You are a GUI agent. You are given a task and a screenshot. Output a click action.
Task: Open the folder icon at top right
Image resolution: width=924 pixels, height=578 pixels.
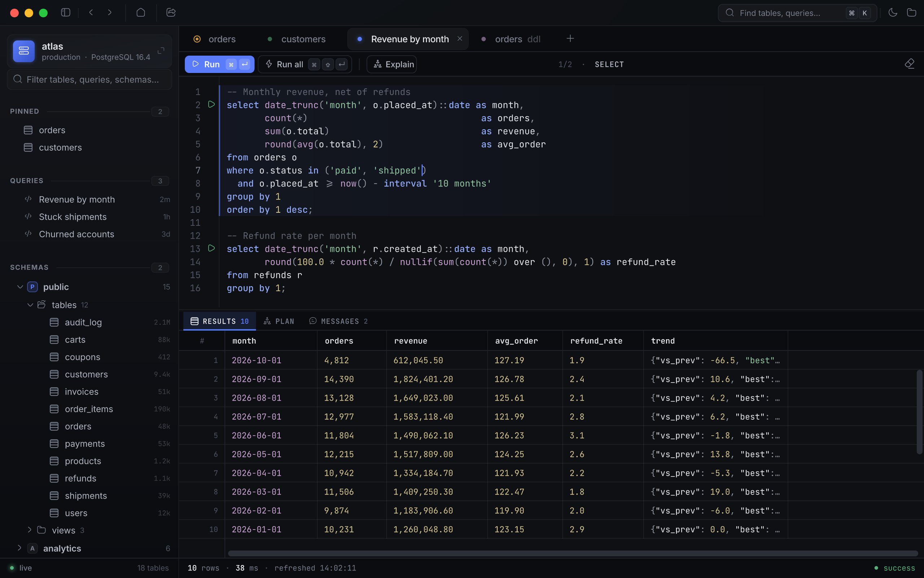911,13
